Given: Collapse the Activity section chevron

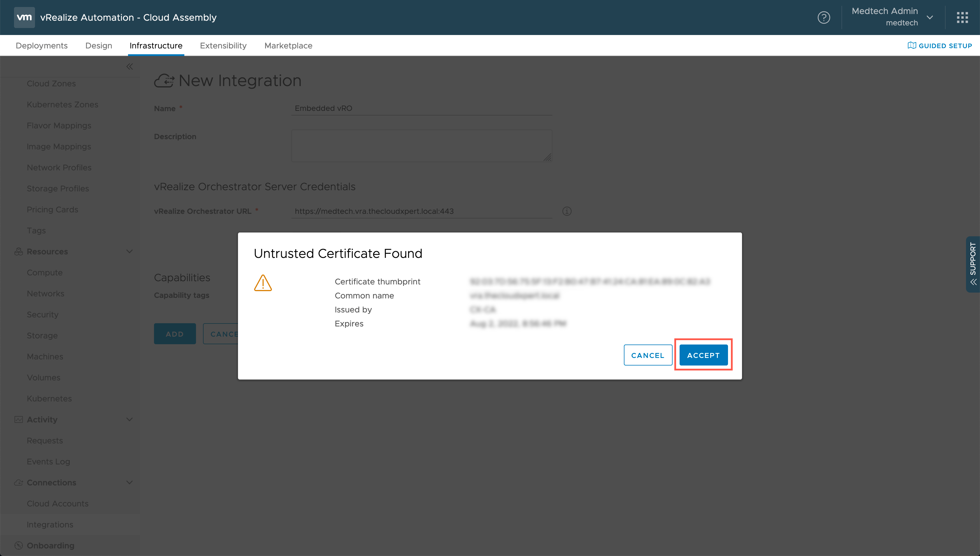Looking at the screenshot, I should tap(129, 419).
